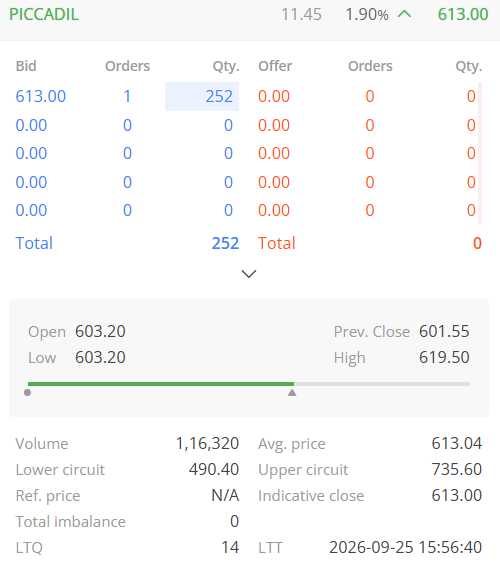Click the green day-range progress bar

[x=161, y=384]
